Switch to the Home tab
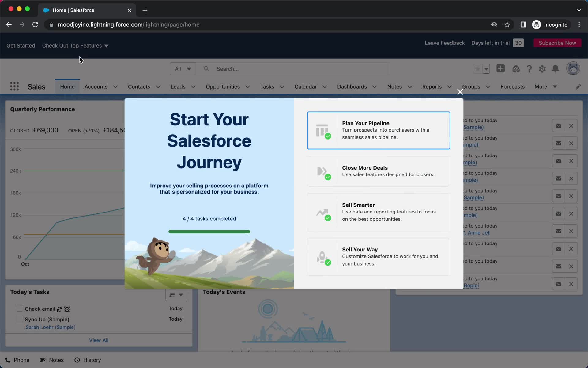588x368 pixels. point(67,87)
